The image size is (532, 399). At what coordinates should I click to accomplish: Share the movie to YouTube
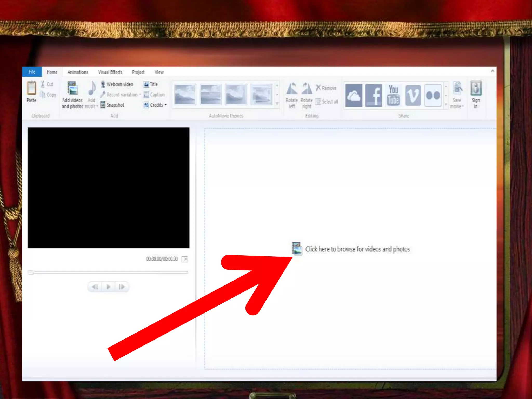click(393, 95)
